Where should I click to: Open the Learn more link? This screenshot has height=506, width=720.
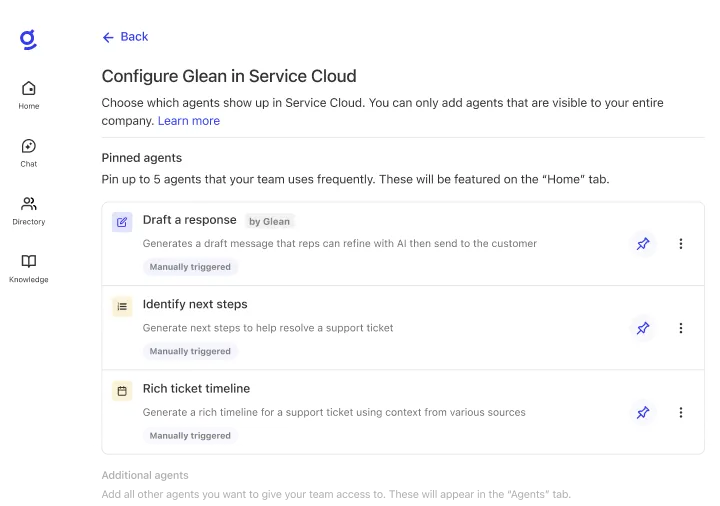(x=189, y=121)
